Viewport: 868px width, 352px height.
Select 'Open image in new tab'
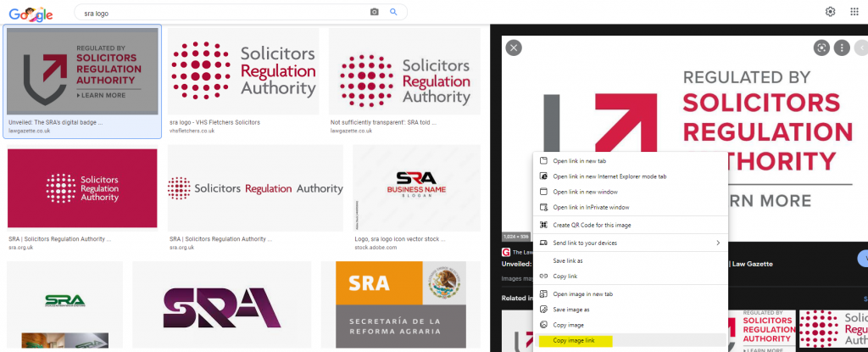coord(630,293)
